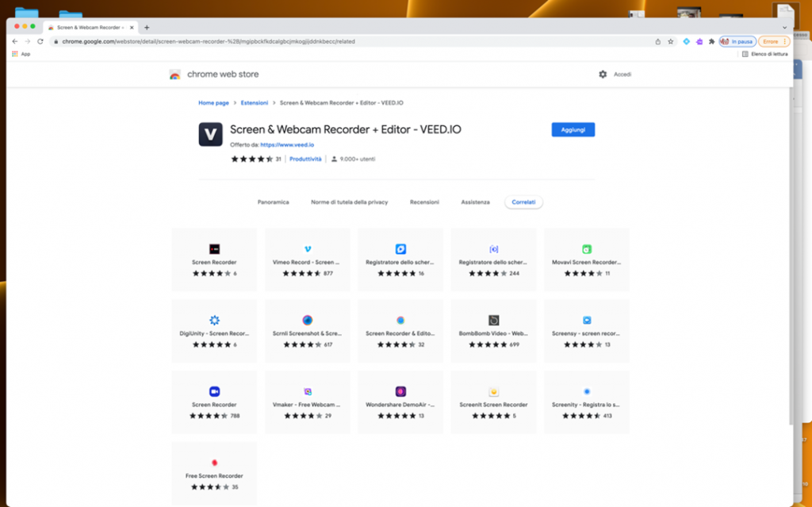Close the Screen & Webcam Recorder tab
This screenshot has height=507, width=812.
132,28
